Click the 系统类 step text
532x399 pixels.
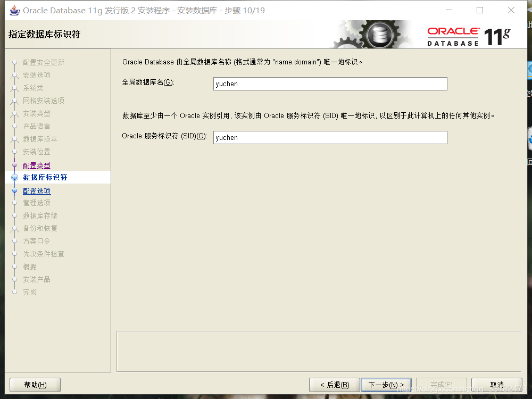tap(33, 88)
